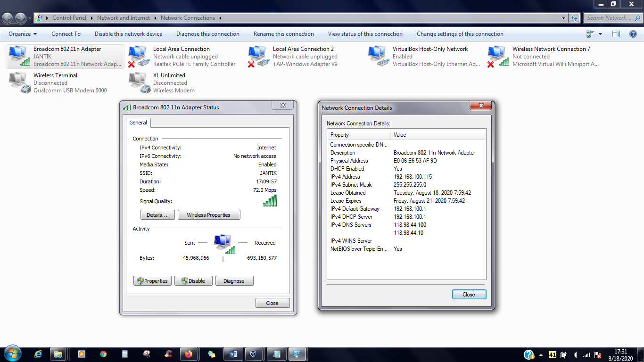The height and width of the screenshot is (362, 644).
Task: Choose Diagnose this connection in toolbar
Action: click(x=208, y=34)
